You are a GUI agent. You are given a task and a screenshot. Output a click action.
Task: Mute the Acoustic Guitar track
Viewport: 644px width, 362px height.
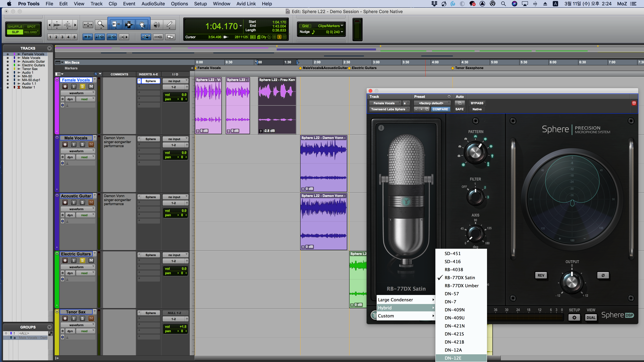91,202
